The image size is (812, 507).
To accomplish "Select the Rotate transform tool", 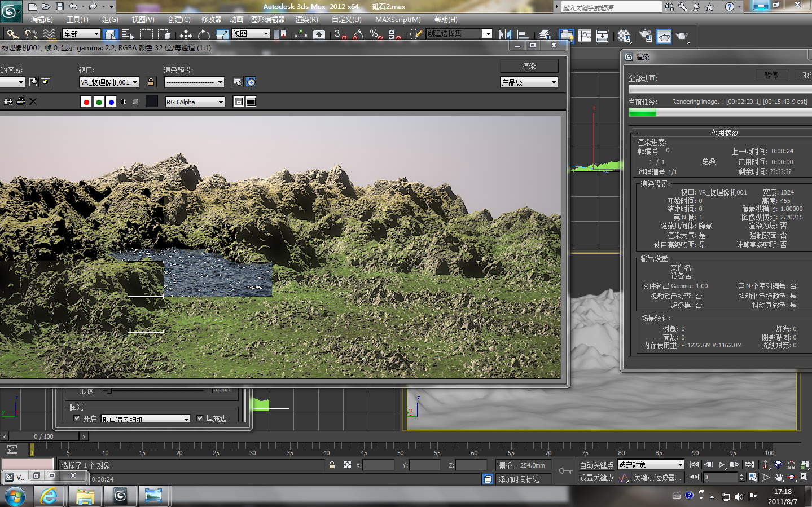I will [204, 35].
